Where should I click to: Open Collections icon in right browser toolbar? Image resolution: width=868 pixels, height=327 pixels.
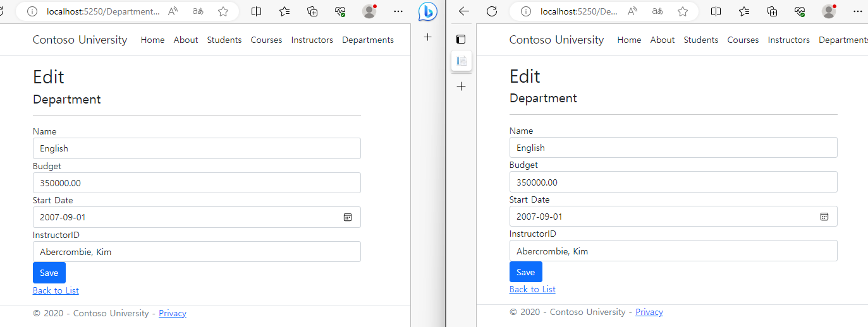[772, 11]
